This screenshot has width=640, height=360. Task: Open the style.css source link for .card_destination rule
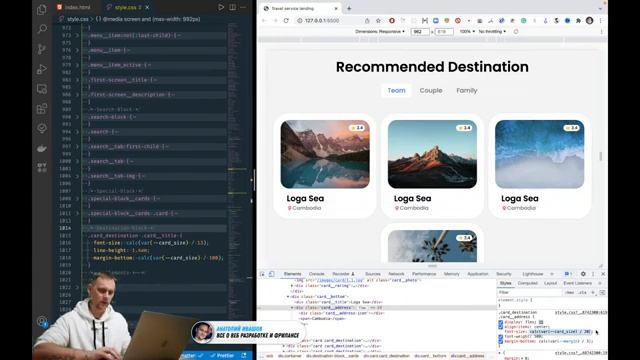tap(581, 313)
